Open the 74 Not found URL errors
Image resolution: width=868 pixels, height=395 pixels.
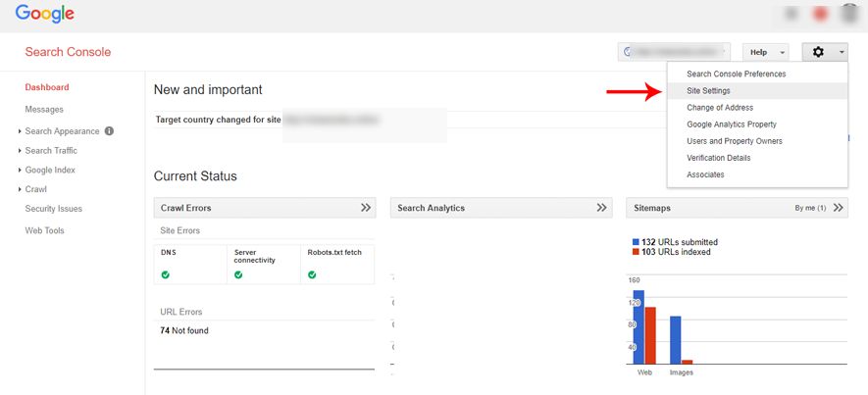[184, 331]
